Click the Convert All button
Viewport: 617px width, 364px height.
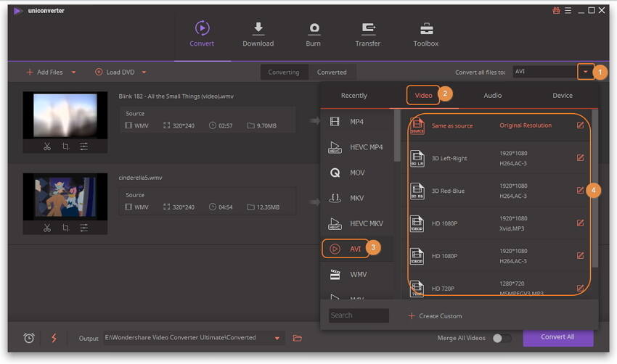[x=558, y=337]
